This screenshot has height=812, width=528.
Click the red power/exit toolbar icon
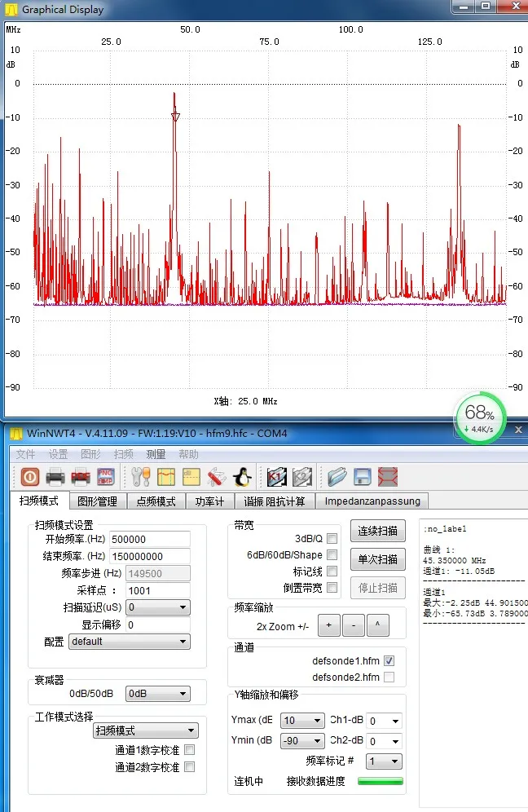[30, 476]
